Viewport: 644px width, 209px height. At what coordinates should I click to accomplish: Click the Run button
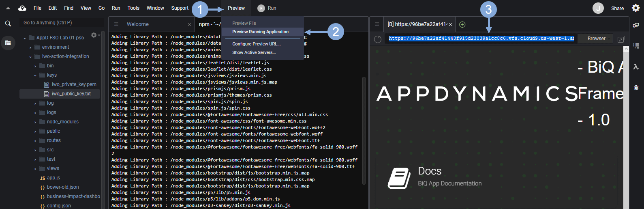pyautogui.click(x=267, y=8)
